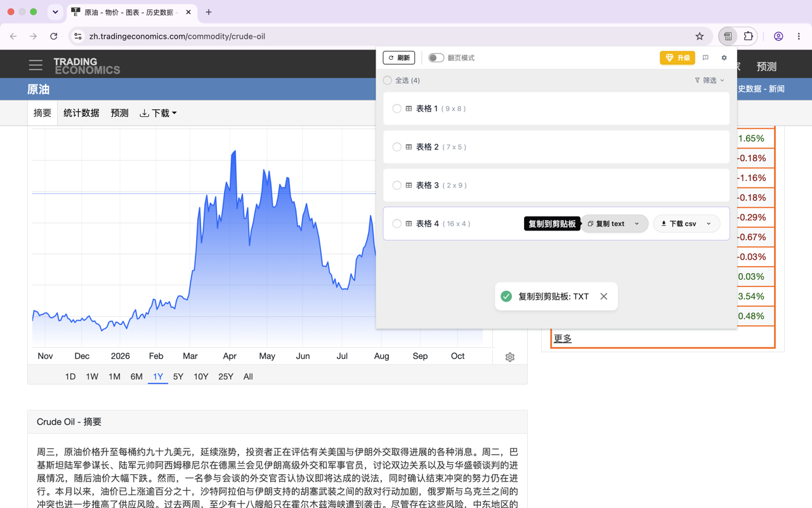This screenshot has width=812, height=508.
Task: Toggle the 翻页模式 switch
Action: [436, 58]
